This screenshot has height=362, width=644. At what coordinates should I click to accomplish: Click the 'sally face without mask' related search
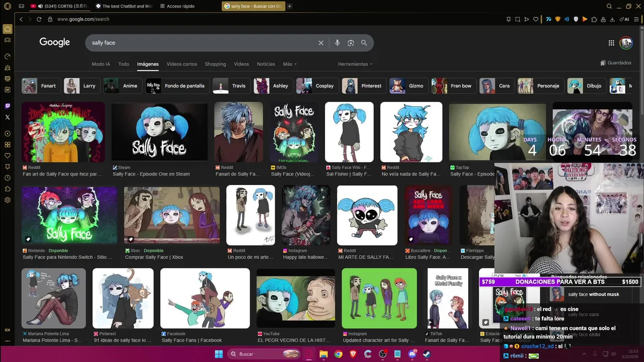pyautogui.click(x=594, y=295)
